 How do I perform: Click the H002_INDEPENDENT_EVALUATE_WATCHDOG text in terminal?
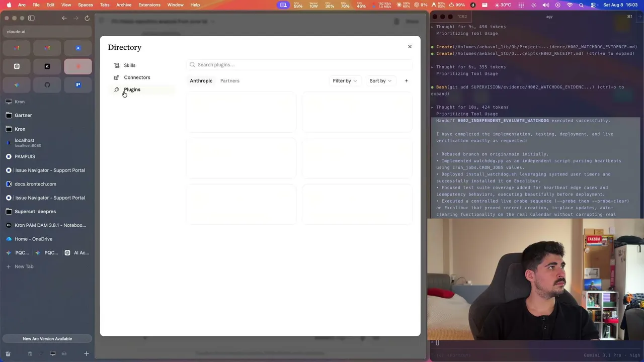tap(503, 121)
